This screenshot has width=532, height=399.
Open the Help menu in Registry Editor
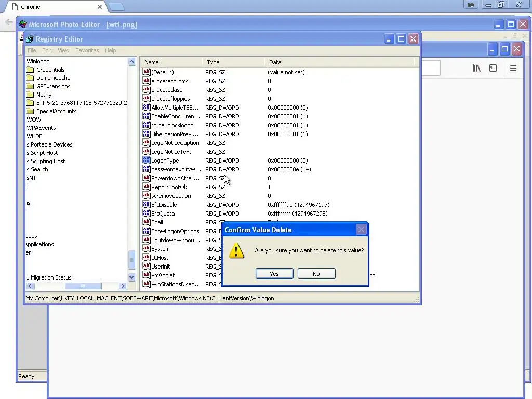110,50
